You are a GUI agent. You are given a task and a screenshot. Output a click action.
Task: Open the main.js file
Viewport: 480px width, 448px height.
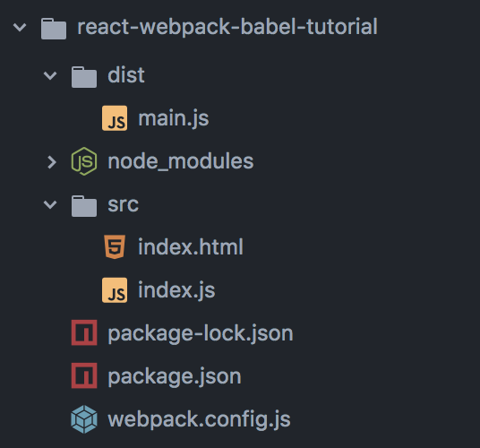tap(174, 118)
